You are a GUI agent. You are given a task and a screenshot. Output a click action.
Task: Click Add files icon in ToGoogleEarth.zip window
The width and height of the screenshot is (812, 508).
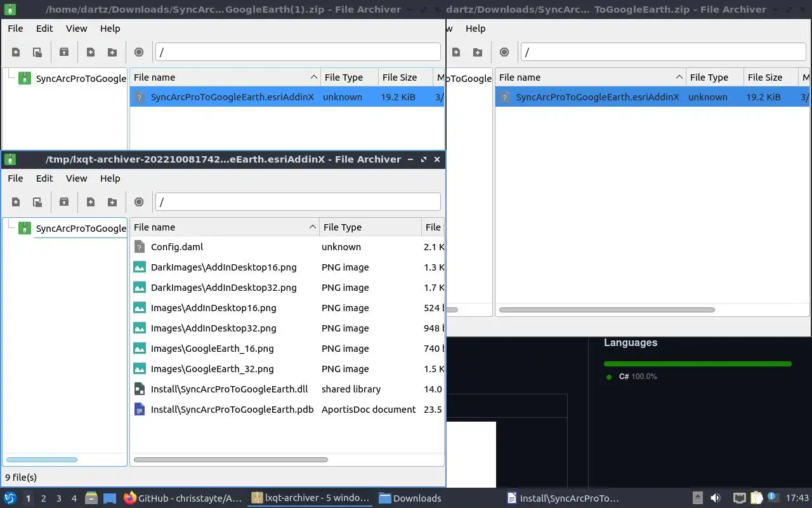coord(456,52)
